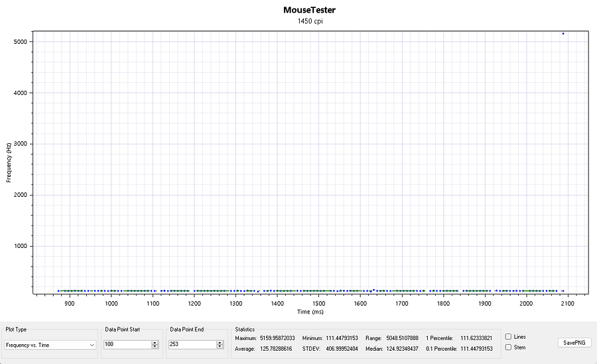Viewport: 597px width, 364px height.
Task: Click the Time (ms) axis label
Action: (x=310, y=312)
